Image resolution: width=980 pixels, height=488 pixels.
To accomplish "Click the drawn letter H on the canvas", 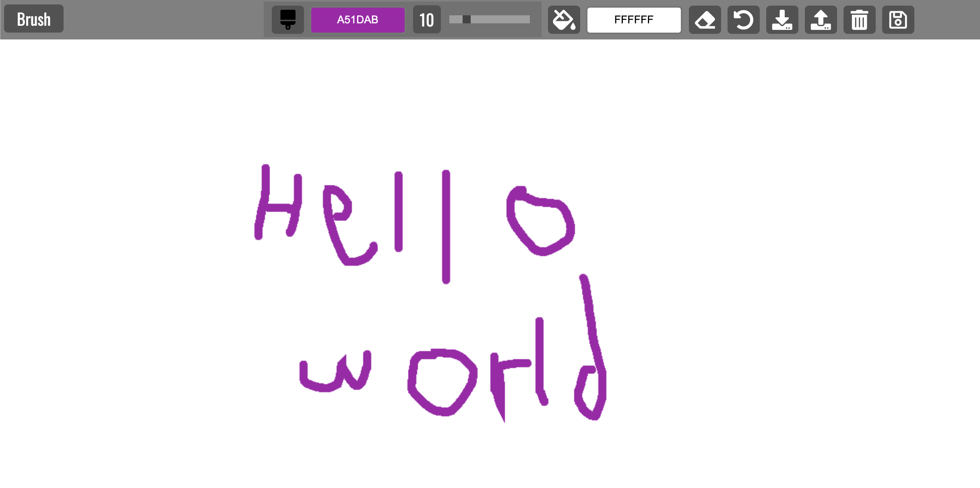I will [278, 208].
